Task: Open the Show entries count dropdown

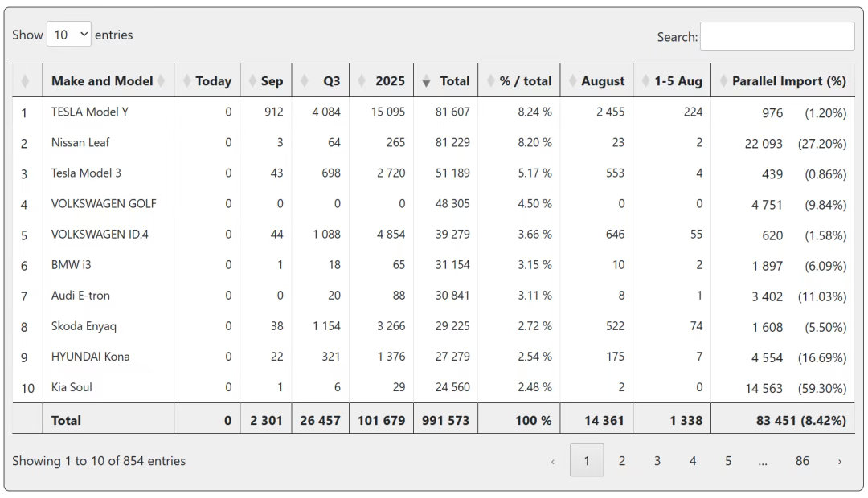Action: click(x=68, y=35)
